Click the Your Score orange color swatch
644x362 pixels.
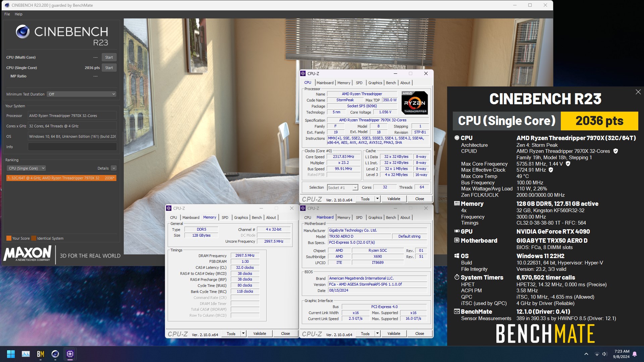[9, 238]
